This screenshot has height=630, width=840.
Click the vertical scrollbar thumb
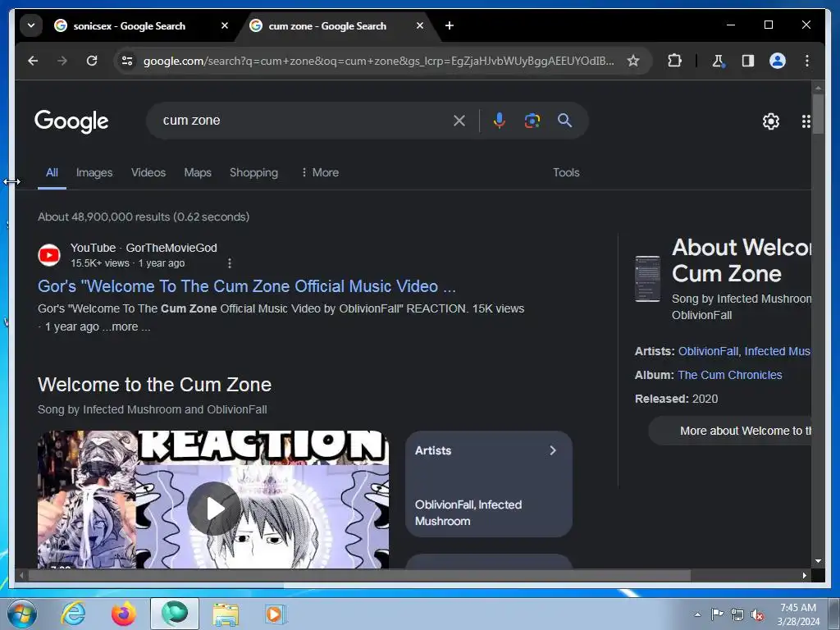[818, 113]
